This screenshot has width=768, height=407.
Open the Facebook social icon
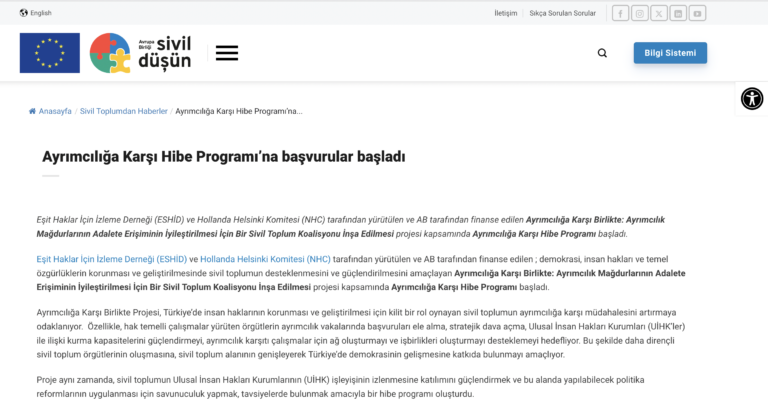tap(620, 13)
